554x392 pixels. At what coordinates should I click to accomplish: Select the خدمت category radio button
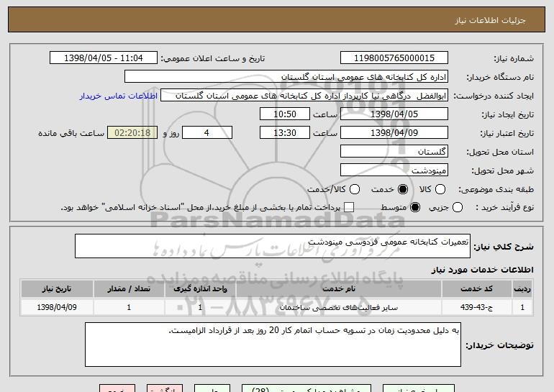click(x=403, y=189)
